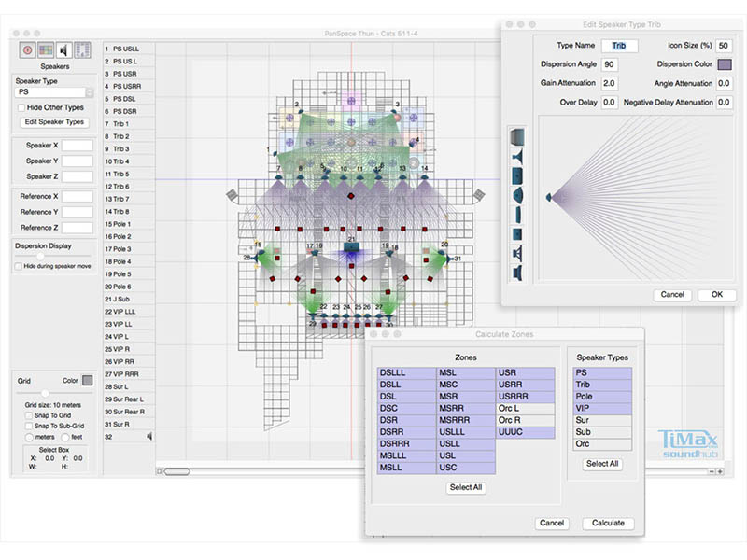
Task: Choose the DSLLL zone entry
Action: [406, 372]
